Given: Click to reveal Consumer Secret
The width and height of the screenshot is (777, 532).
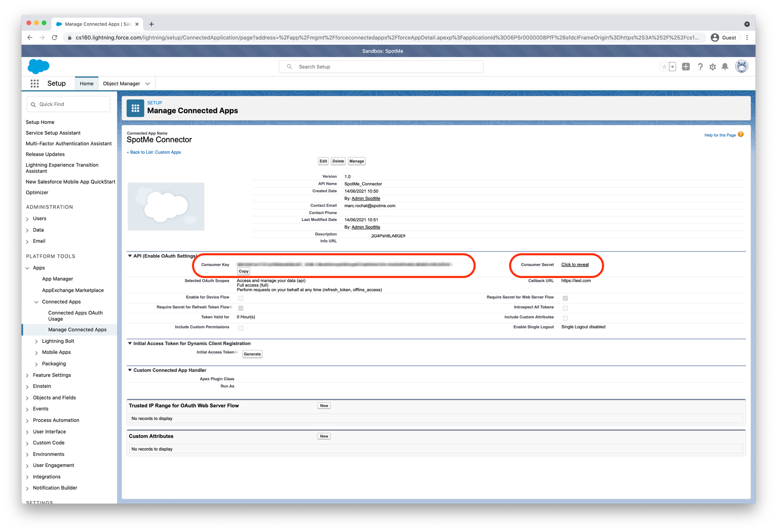Looking at the screenshot, I should point(575,265).
